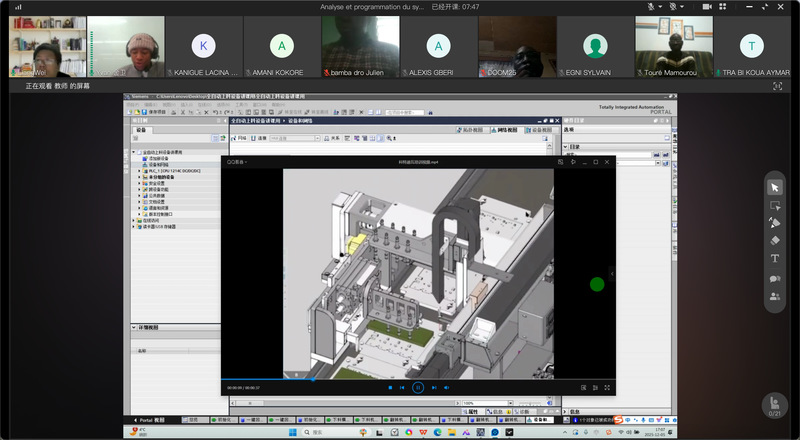The image size is (800, 440).
Task: Toggle the video player volume icon
Action: tap(446, 387)
